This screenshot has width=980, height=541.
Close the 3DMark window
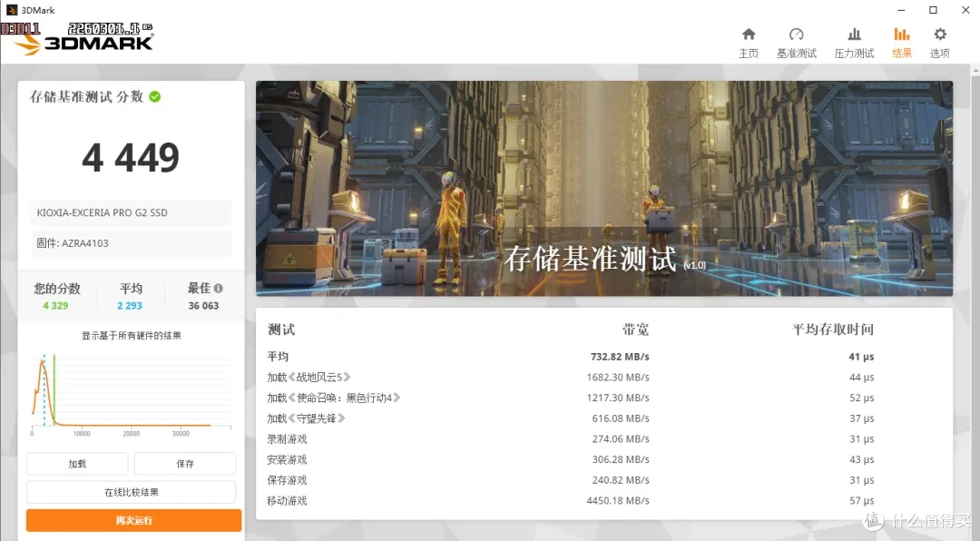coord(965,10)
